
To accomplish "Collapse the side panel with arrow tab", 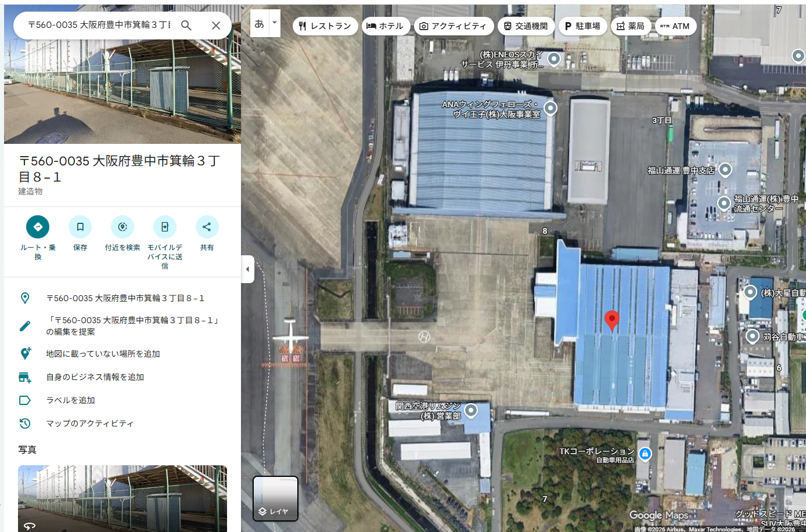I will 248,269.
